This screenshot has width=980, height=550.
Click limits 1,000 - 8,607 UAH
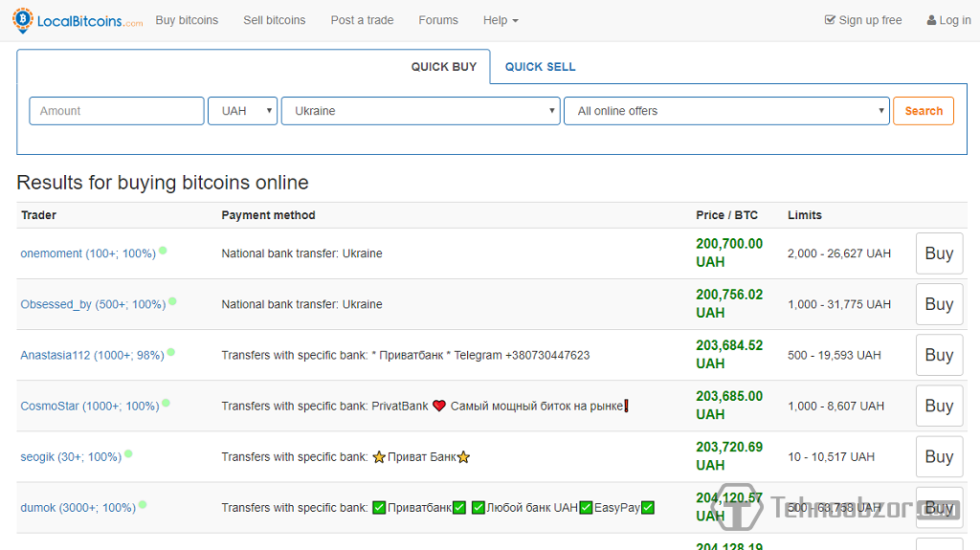(835, 407)
